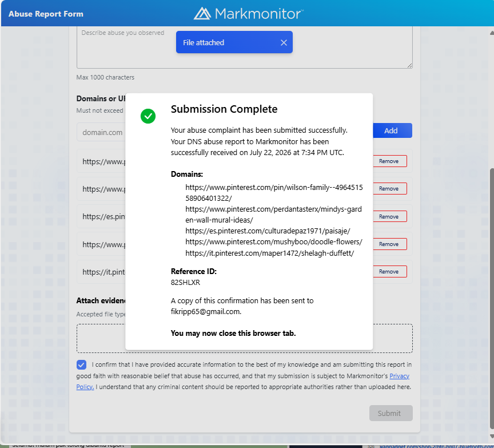This screenshot has width=494, height=448.
Task: Click the Abuse Report Form title
Action: tap(46, 14)
